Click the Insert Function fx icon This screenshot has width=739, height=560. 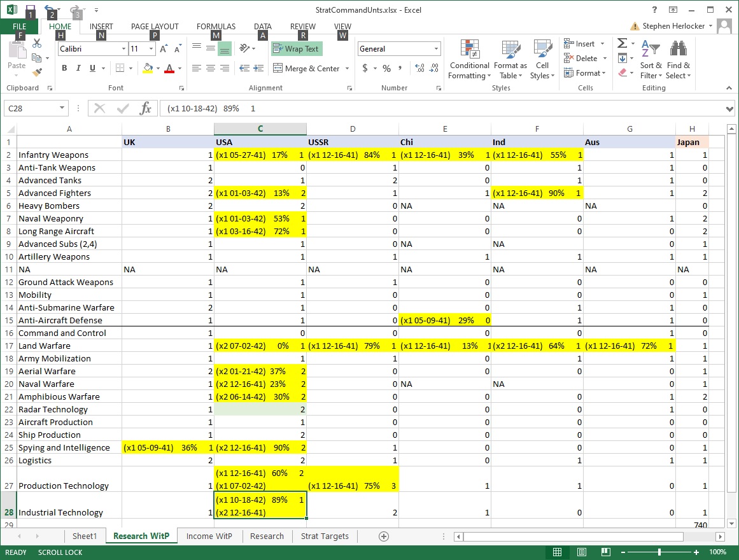click(145, 108)
